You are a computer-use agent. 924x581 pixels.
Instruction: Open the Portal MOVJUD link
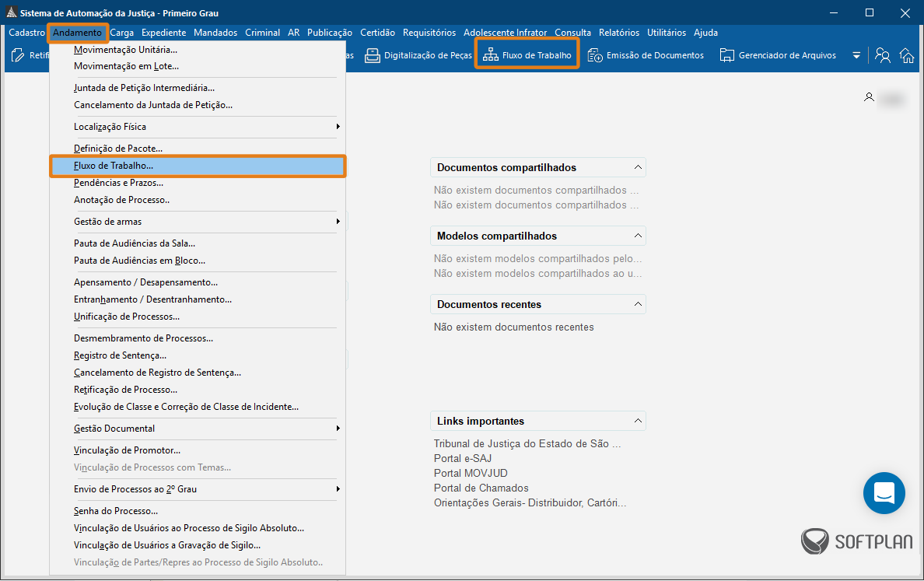(x=471, y=473)
